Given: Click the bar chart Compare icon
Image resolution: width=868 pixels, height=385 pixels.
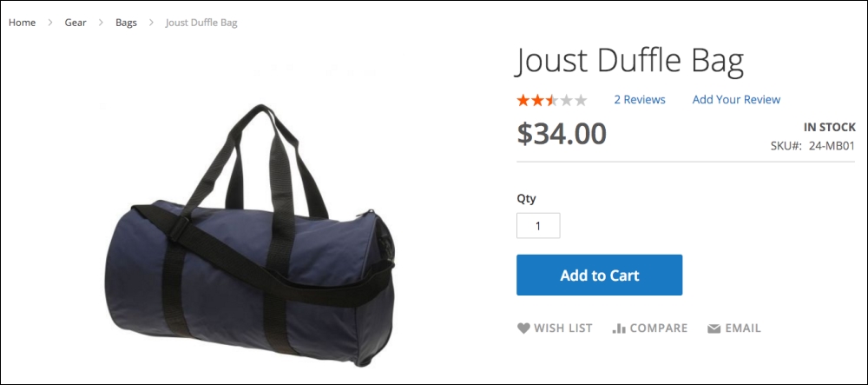Looking at the screenshot, I should tap(619, 329).
